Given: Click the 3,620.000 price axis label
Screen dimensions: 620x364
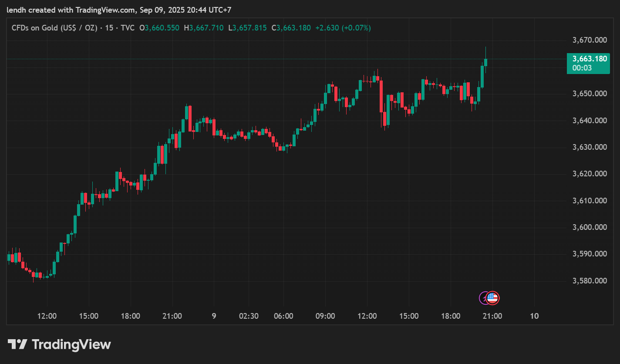Looking at the screenshot, I should click(x=590, y=174).
